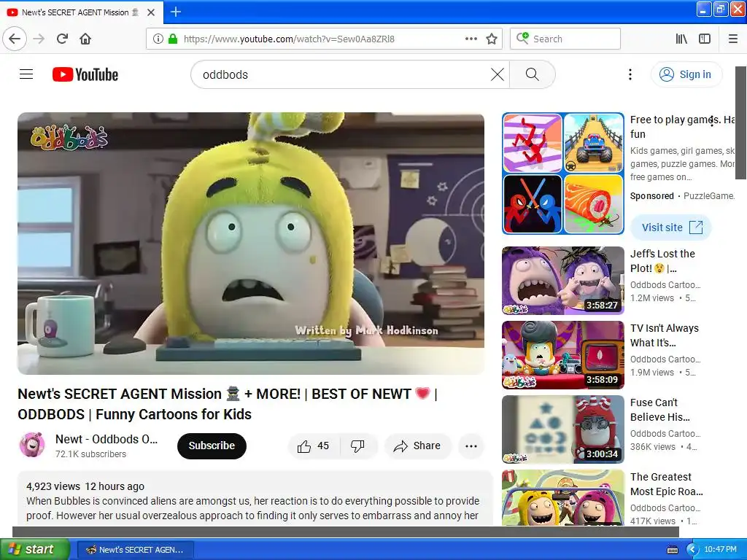Viewport: 747px width, 560px height.
Task: Click the address bar URL
Action: (x=289, y=39)
